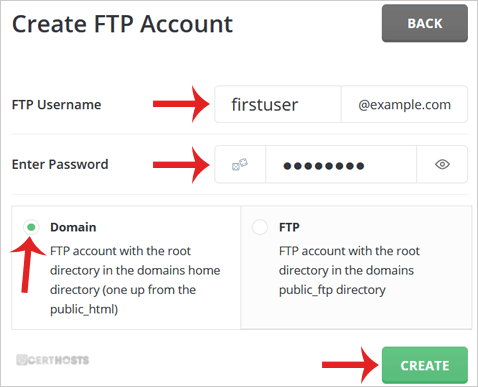Click the FTP Username label

[57, 105]
